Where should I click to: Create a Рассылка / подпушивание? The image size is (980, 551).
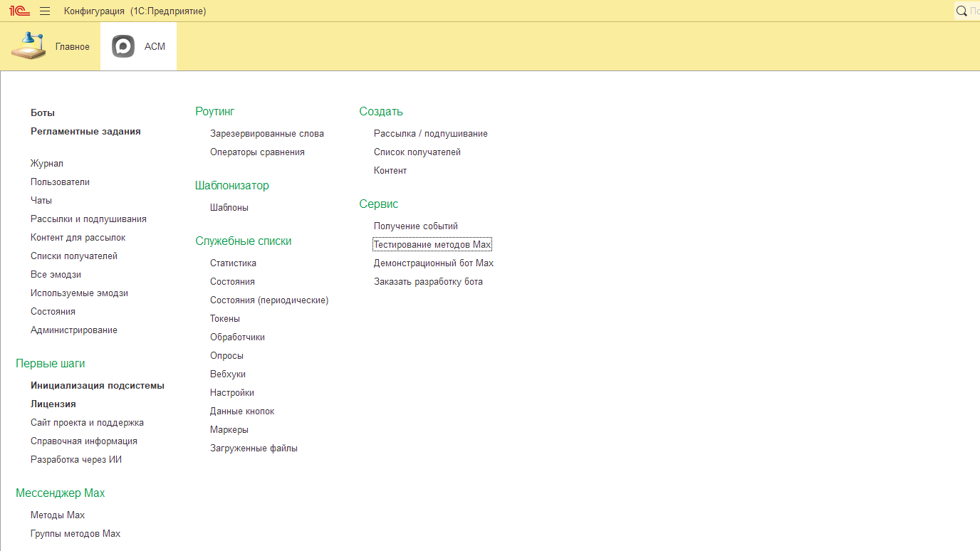pos(431,134)
